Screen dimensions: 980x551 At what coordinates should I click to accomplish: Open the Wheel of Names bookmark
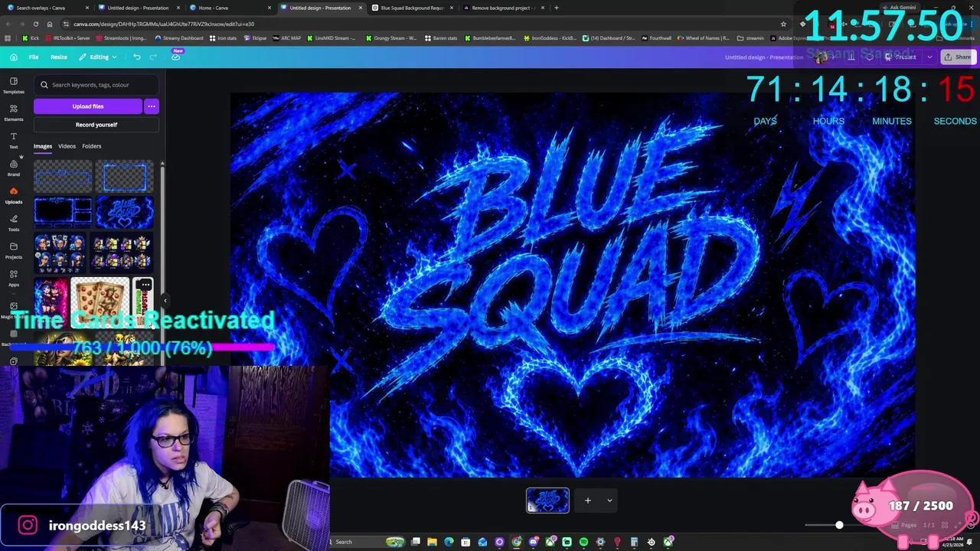coord(703,38)
